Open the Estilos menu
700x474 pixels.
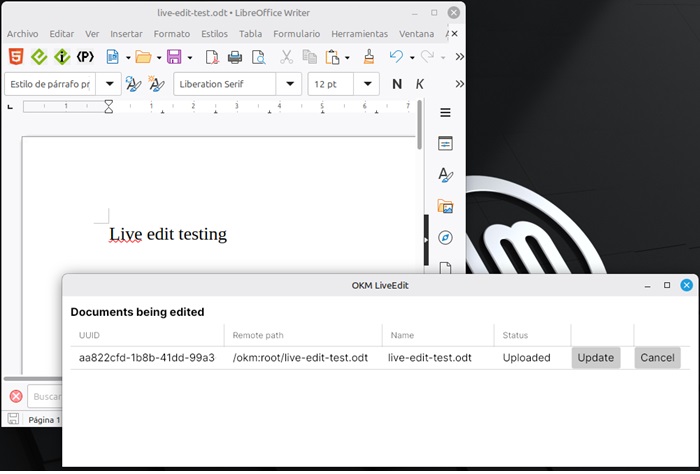(214, 34)
